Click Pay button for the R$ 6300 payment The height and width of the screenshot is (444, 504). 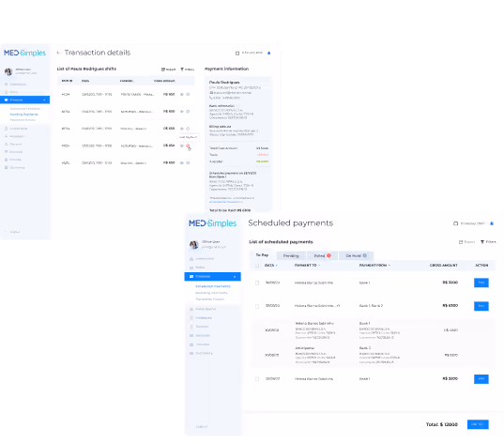(481, 306)
